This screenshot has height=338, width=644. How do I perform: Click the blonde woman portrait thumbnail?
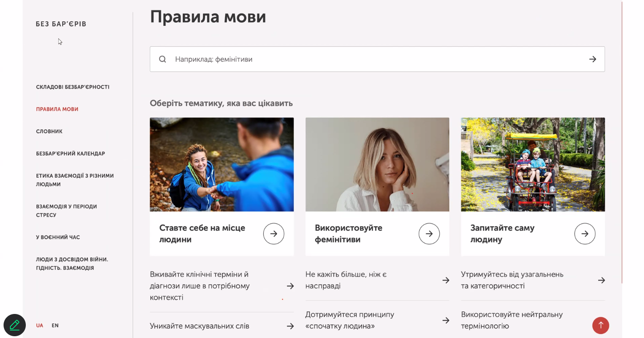(377, 164)
